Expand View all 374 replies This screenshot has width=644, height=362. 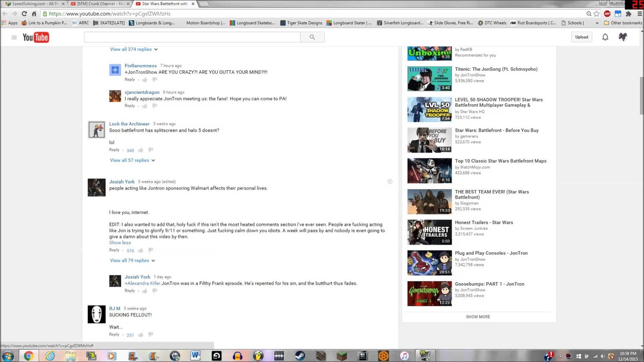tap(134, 49)
